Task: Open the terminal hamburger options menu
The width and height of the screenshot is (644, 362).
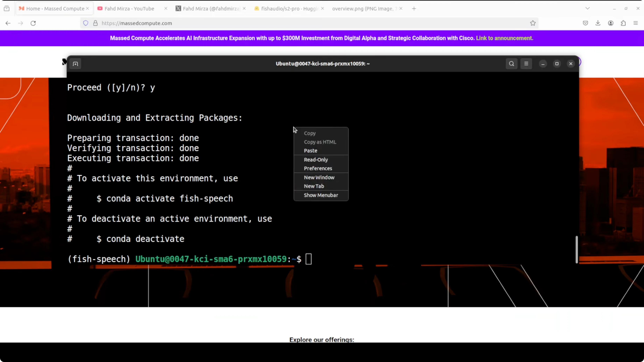Action: pyautogui.click(x=526, y=64)
